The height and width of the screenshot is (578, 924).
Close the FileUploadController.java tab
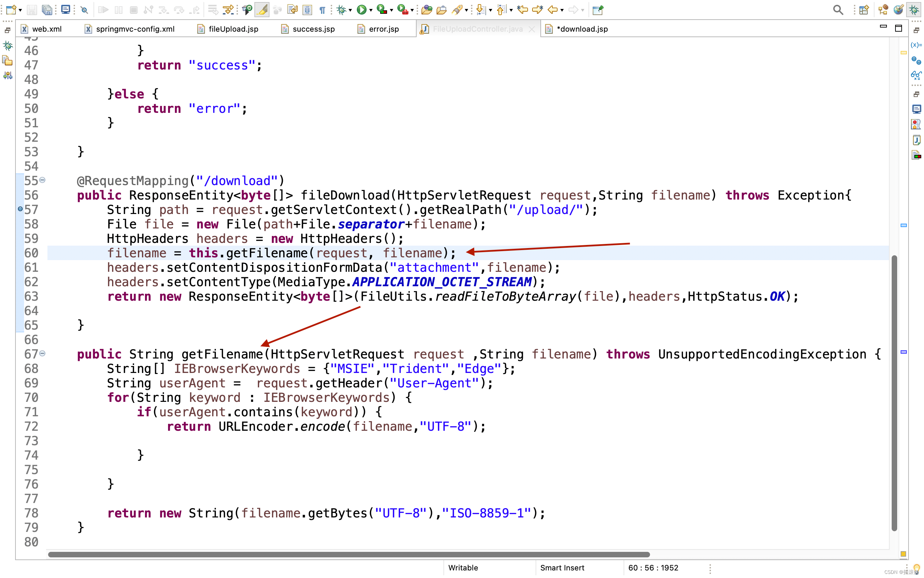click(x=531, y=30)
